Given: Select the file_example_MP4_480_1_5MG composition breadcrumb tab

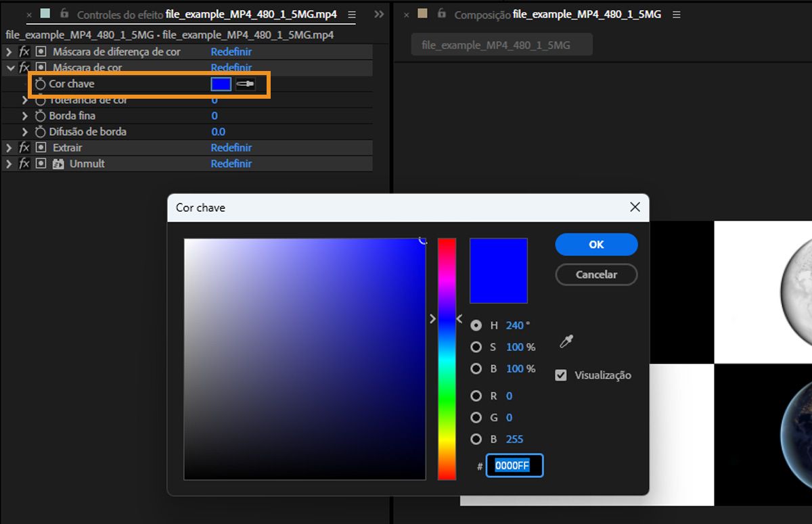Looking at the screenshot, I should tap(501, 45).
